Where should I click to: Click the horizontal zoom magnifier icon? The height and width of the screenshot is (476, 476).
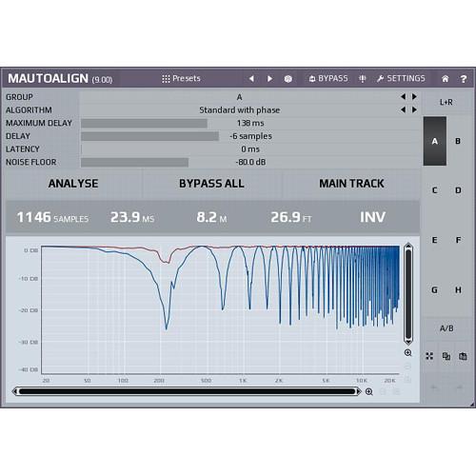click(x=369, y=392)
